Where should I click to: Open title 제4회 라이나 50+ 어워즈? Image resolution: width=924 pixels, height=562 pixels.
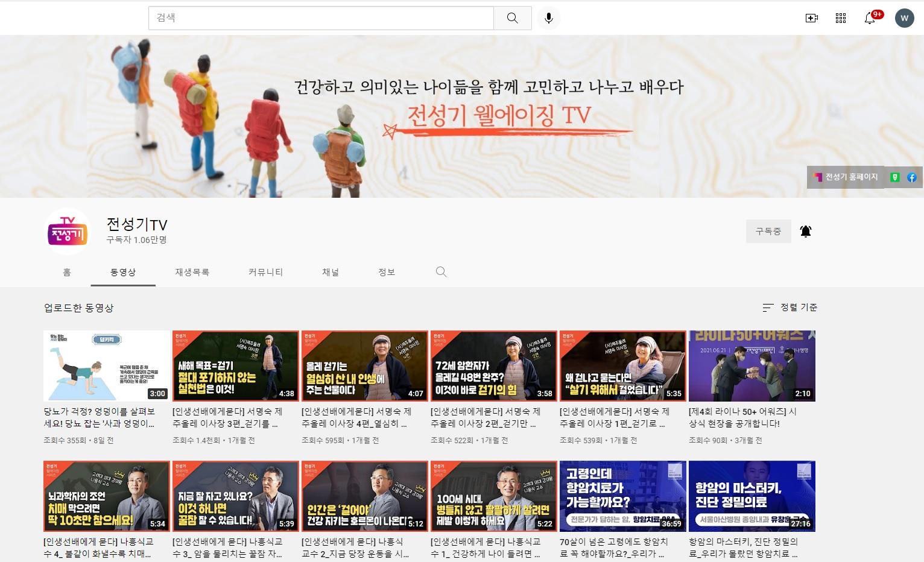(743, 417)
